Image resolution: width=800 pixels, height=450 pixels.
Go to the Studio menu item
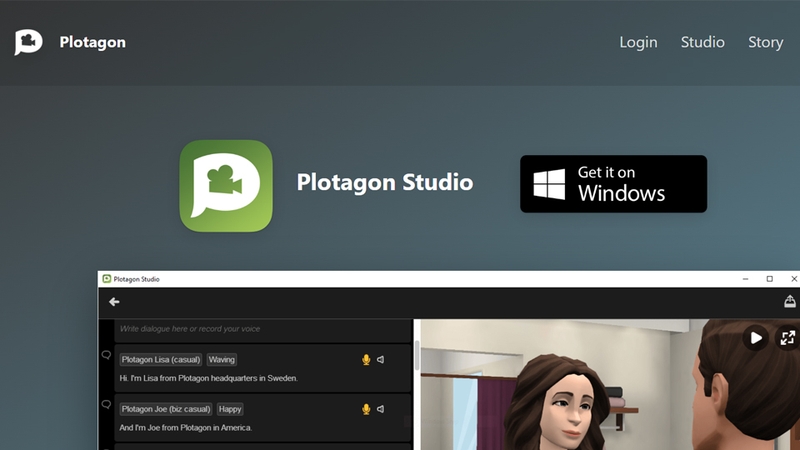[703, 42]
